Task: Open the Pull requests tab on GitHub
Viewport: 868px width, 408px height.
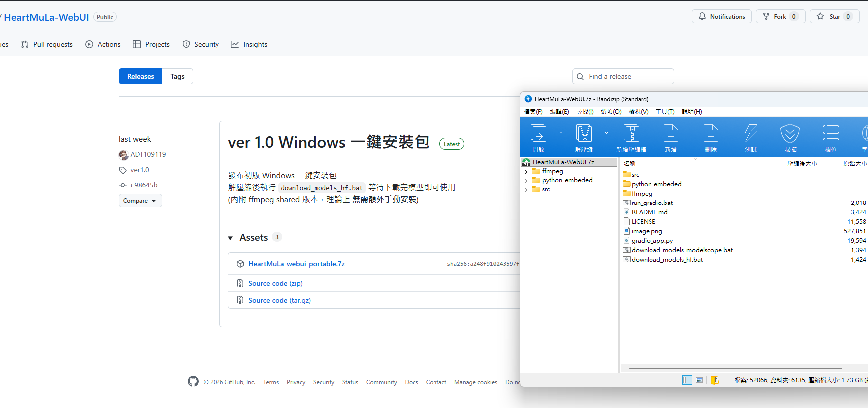Action: click(x=47, y=44)
